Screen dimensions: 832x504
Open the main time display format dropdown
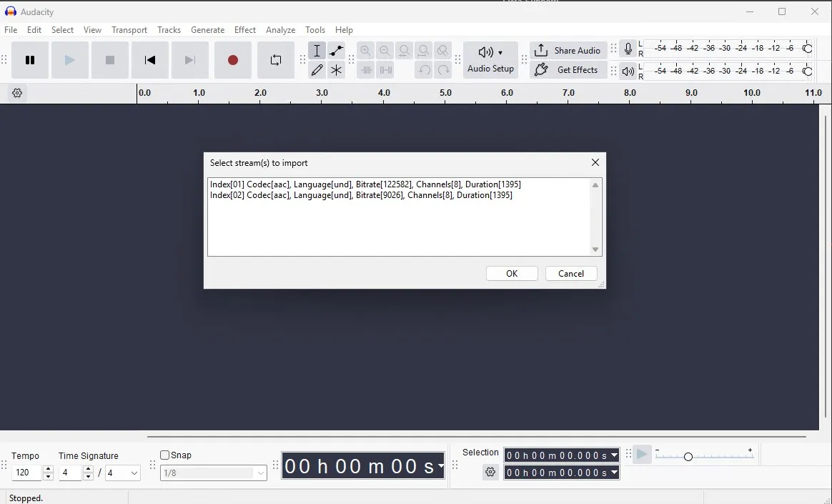pyautogui.click(x=440, y=467)
